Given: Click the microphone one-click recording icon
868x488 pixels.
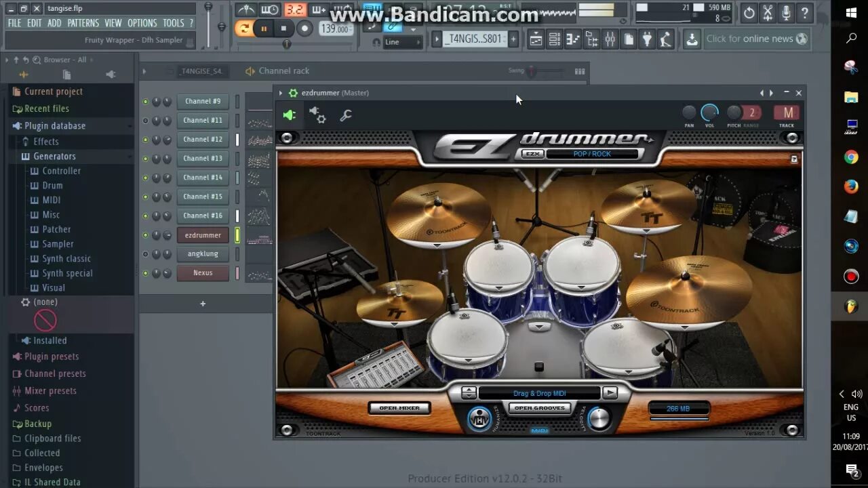Looking at the screenshot, I should [786, 12].
